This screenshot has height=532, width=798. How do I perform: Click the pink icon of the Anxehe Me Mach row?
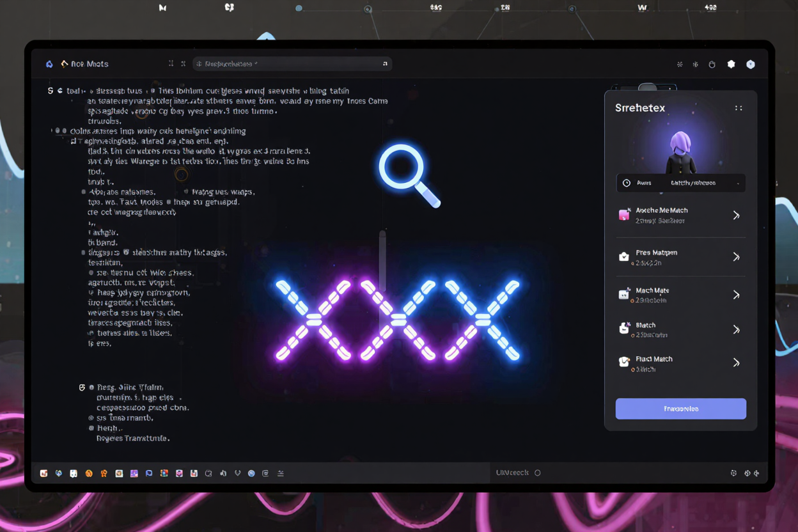point(624,215)
